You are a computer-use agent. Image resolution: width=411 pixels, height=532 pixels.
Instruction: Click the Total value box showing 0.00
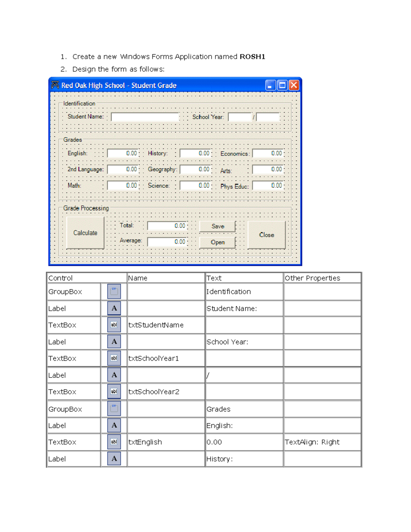[166, 225]
